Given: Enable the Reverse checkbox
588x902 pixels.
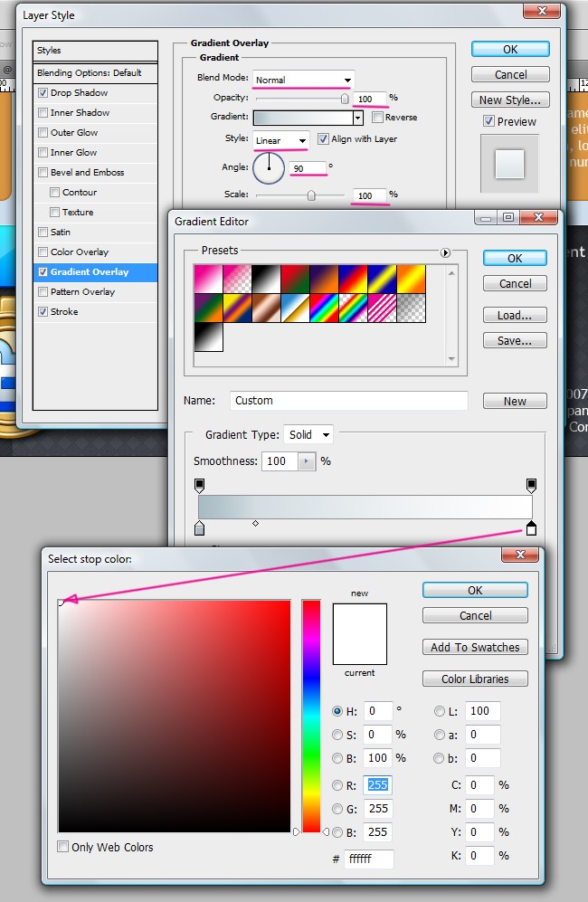Looking at the screenshot, I should (378, 118).
